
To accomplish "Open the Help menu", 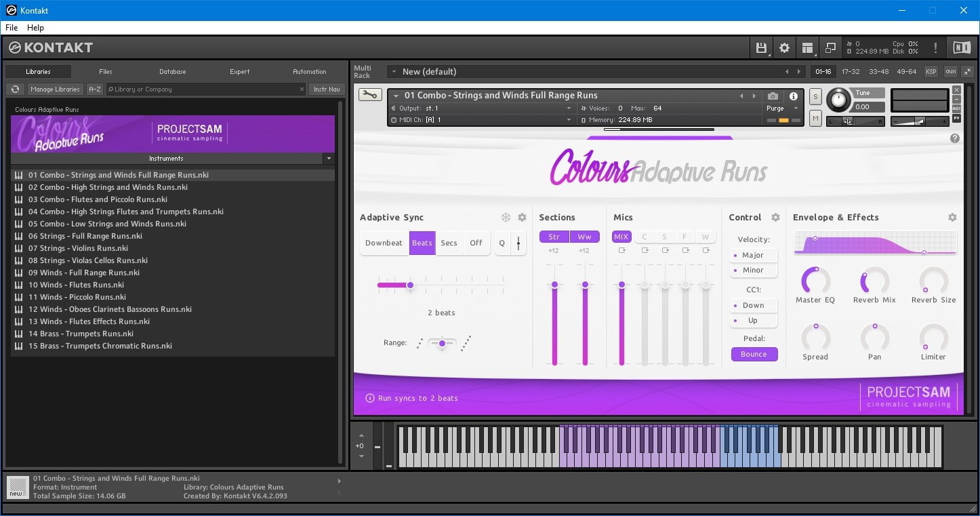I will click(35, 28).
